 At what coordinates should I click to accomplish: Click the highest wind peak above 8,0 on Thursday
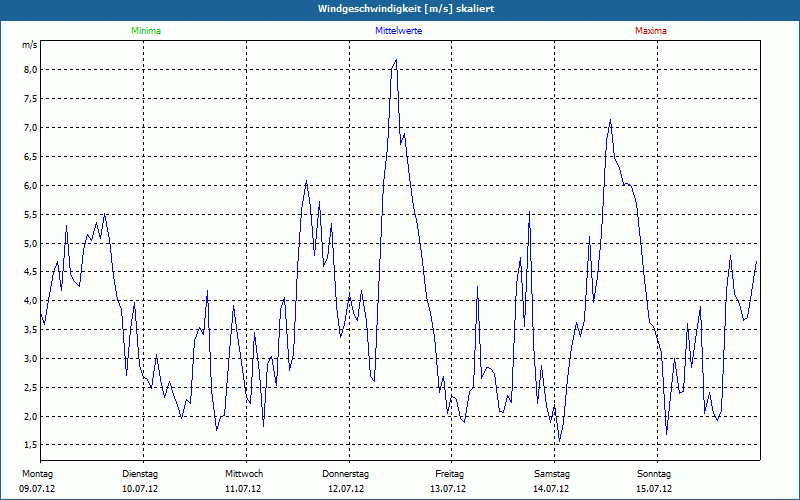(x=396, y=60)
